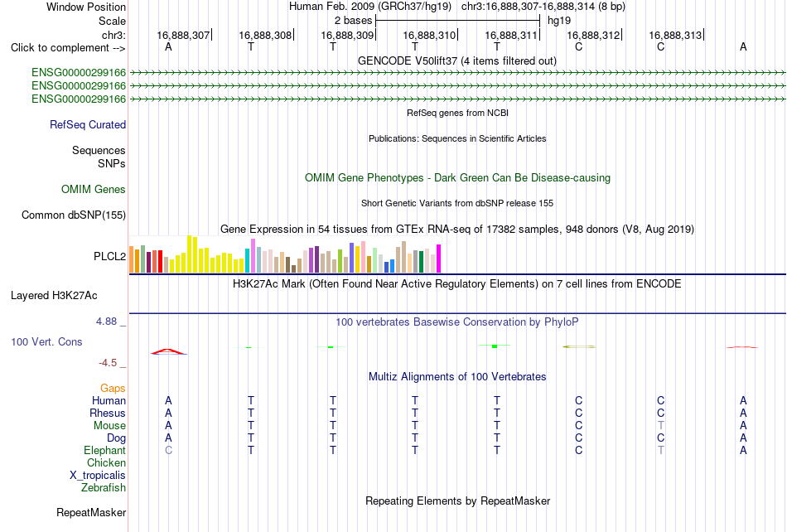Click the 4.88 conservation scale value
Screen dimensions: 787x532
[x=106, y=322]
